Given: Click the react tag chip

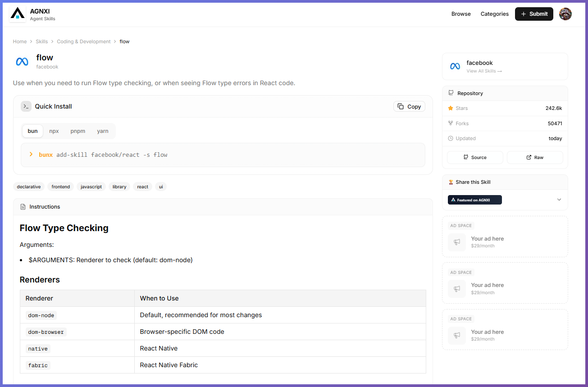Looking at the screenshot, I should point(142,187).
